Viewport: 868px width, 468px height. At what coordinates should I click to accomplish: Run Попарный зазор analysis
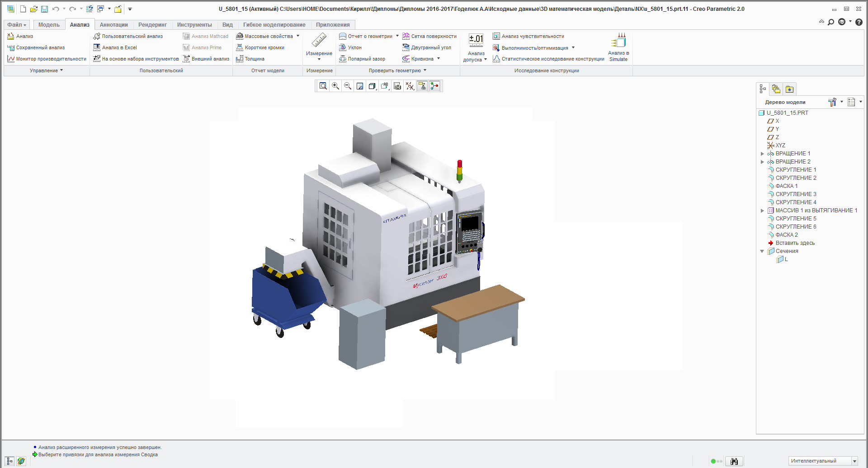coord(362,59)
